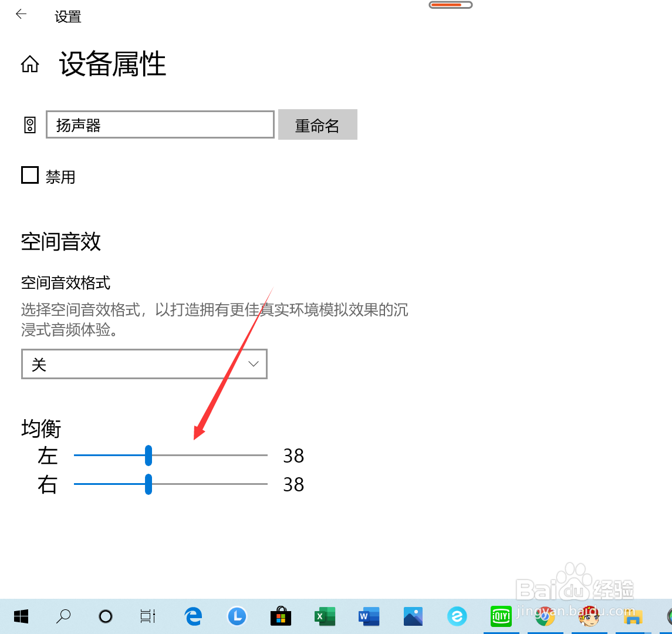The width and height of the screenshot is (672, 634).
Task: Toggle the 禁用 (disable) checkbox
Action: coord(29,174)
